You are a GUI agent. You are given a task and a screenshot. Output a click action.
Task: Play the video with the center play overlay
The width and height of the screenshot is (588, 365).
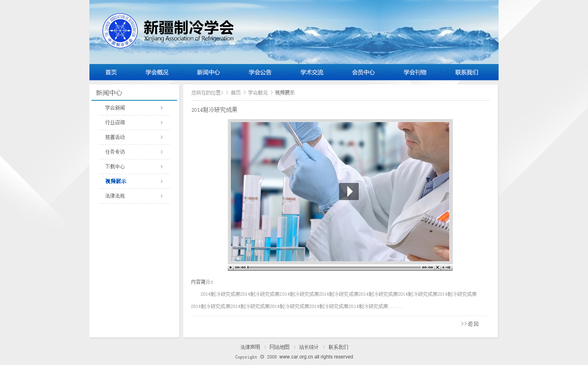pos(349,191)
